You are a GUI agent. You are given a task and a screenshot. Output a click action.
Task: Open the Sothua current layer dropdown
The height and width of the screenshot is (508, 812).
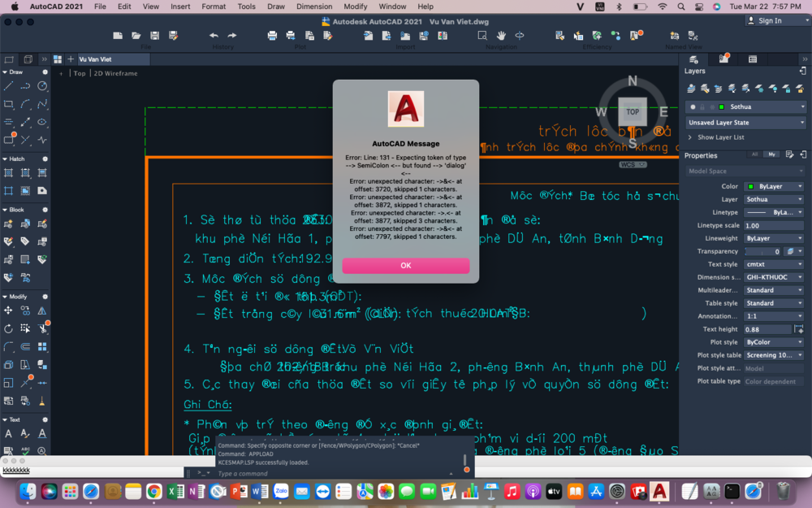point(746,106)
